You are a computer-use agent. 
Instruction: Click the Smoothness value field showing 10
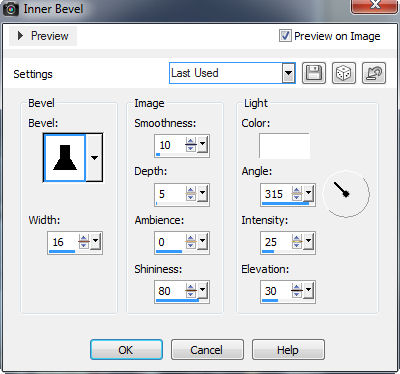pos(170,145)
